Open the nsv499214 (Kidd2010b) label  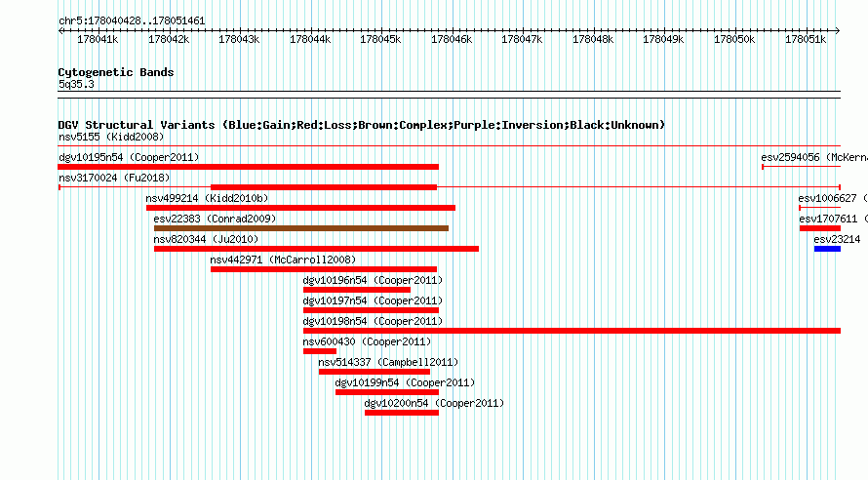pyautogui.click(x=207, y=198)
